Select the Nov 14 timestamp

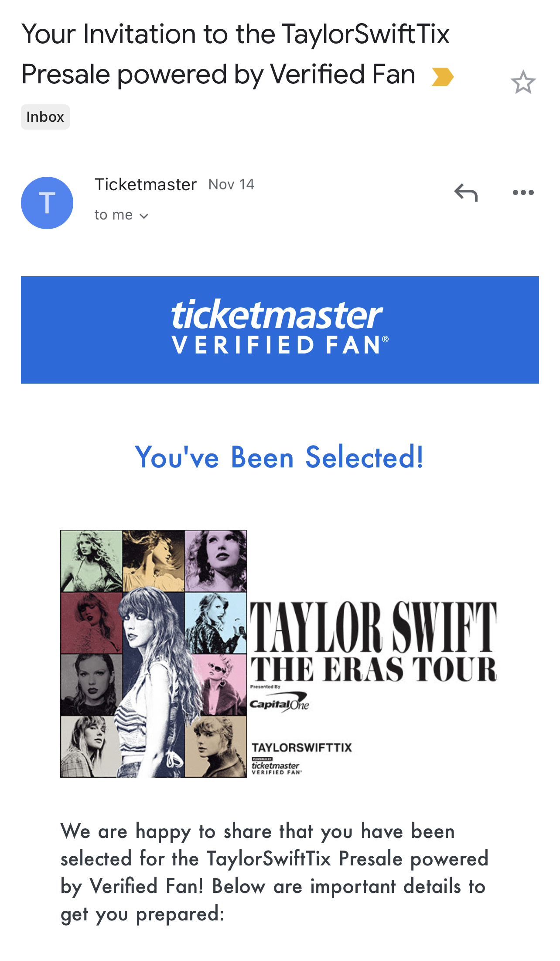231,184
